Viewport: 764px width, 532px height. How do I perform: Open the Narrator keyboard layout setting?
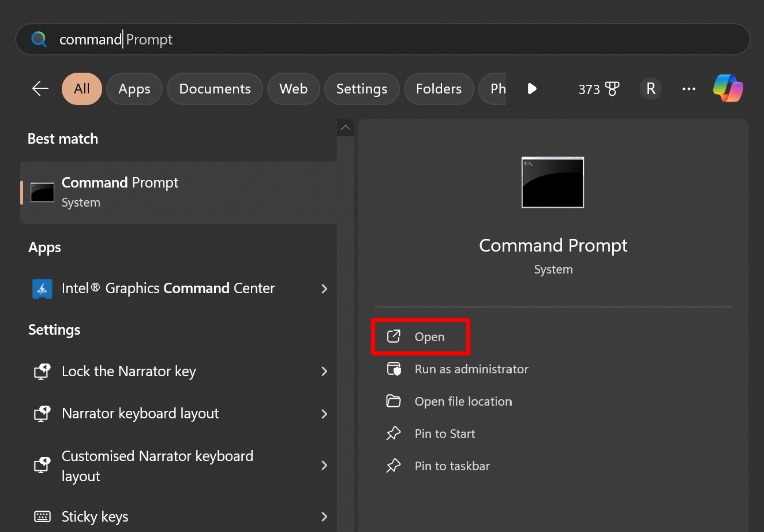point(179,414)
